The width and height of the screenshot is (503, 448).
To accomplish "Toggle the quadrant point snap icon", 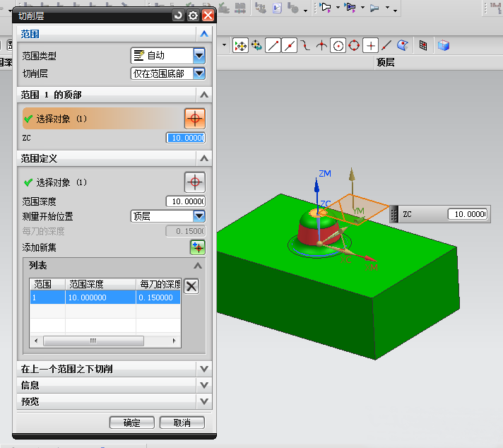I will [x=354, y=45].
